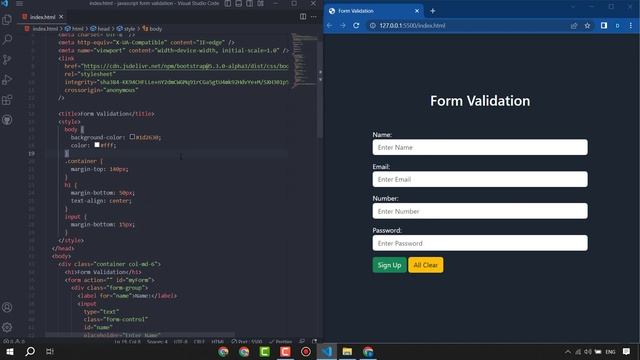This screenshot has width=640, height=360.
Task: Open Windows taskbar search
Action: [x=30, y=351]
